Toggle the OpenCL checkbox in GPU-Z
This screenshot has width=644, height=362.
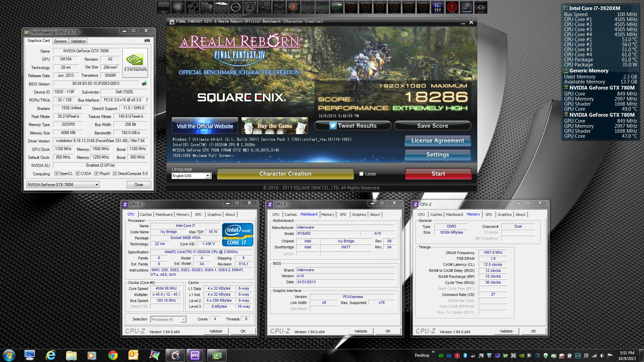click(56, 174)
